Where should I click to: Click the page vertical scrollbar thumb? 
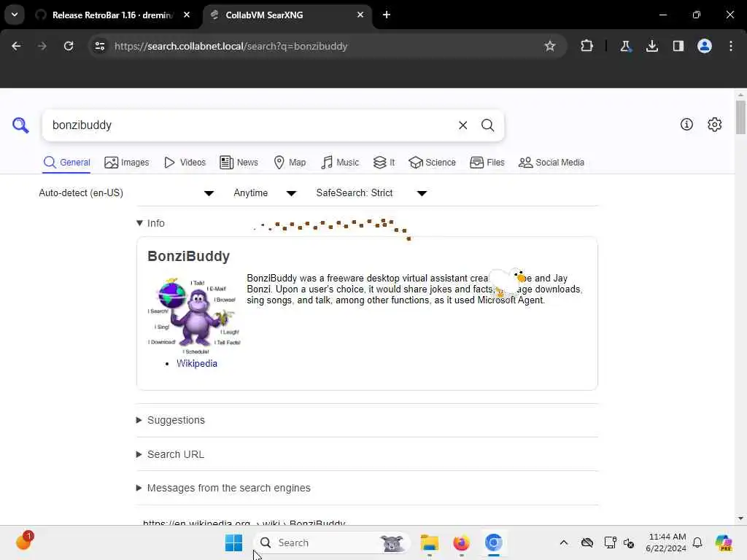pos(740,117)
